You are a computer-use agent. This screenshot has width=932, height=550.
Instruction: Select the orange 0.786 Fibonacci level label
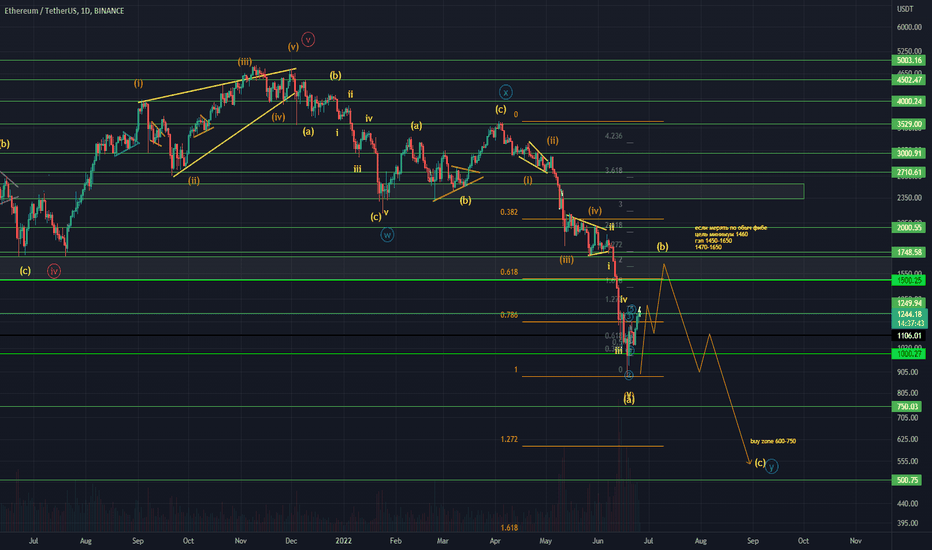pos(509,315)
